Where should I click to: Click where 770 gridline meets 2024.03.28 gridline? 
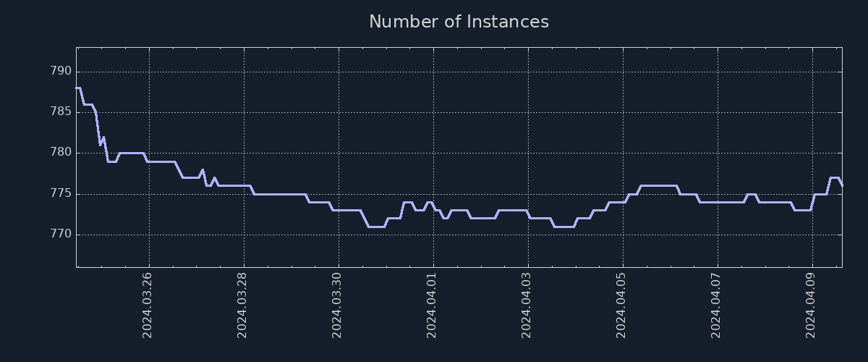tap(244, 235)
